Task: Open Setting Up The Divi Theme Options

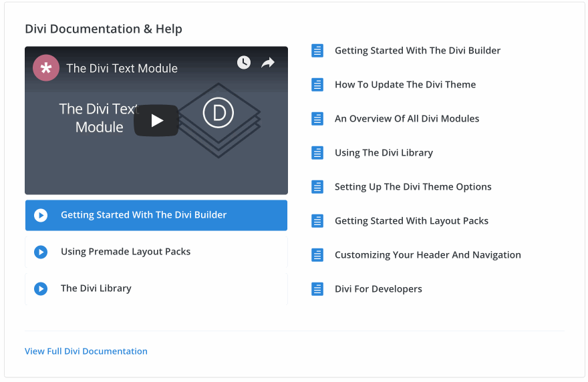Action: pyautogui.click(x=412, y=187)
